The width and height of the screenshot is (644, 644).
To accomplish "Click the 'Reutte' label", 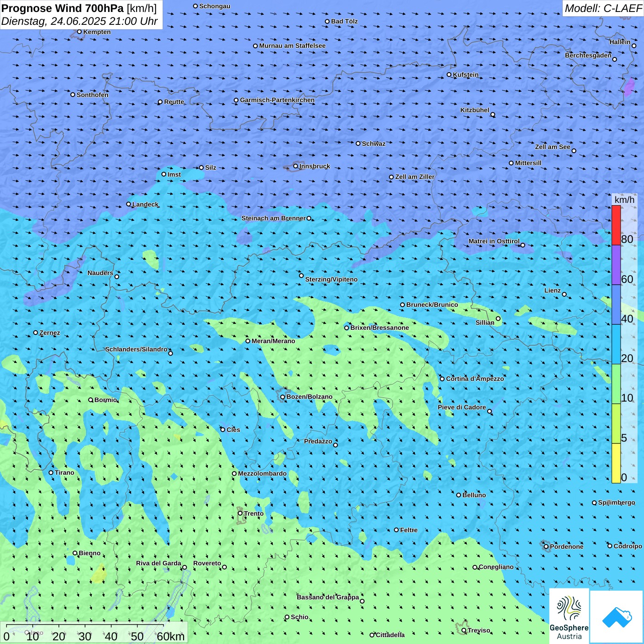I will pos(174,102).
